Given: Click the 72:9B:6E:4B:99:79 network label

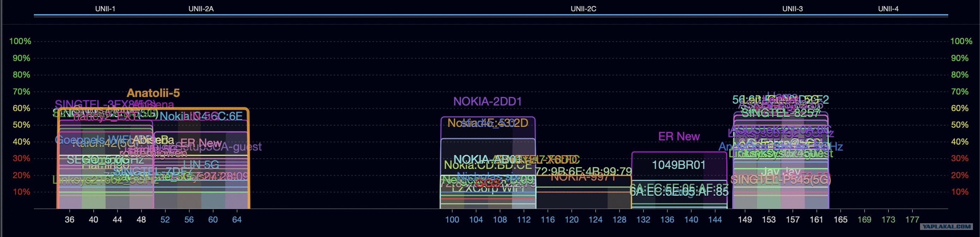Looking at the screenshot, I should [583, 171].
